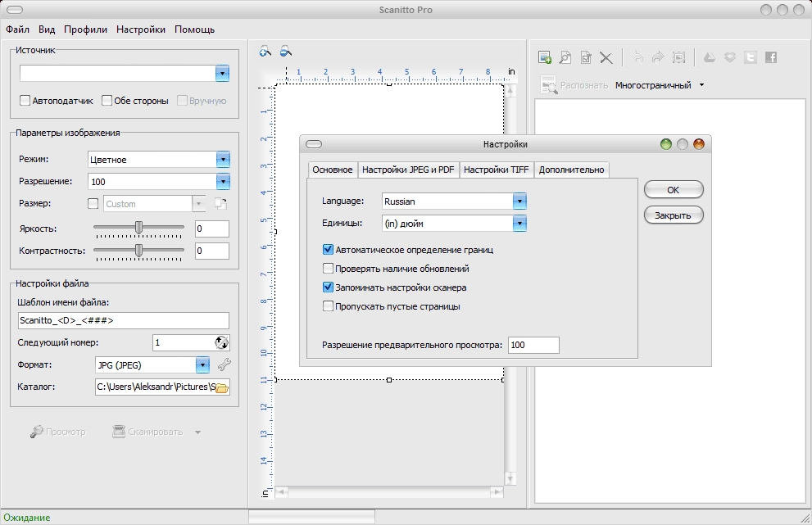Click the Яркость brightness slider handle

pyautogui.click(x=138, y=228)
